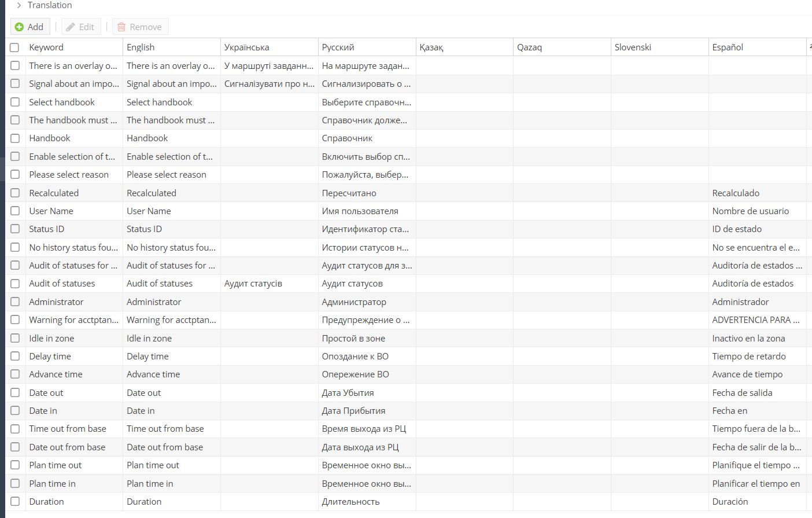Click the pencil Edit icon
Image resolution: width=812 pixels, height=518 pixels.
click(71, 27)
